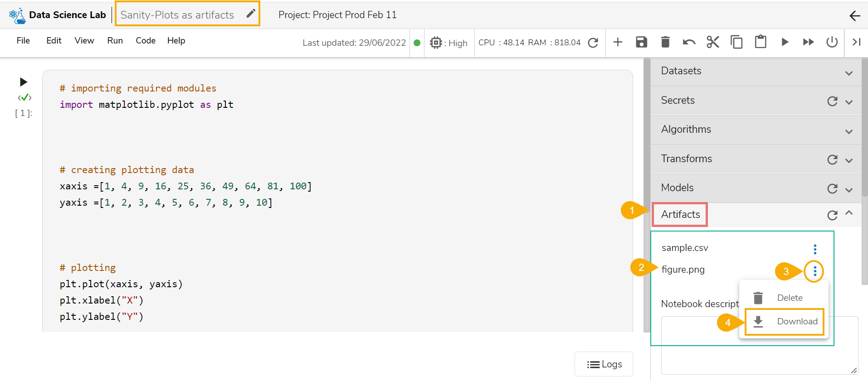The width and height of the screenshot is (868, 381).
Task: Click the undo arrow icon
Action: [689, 42]
